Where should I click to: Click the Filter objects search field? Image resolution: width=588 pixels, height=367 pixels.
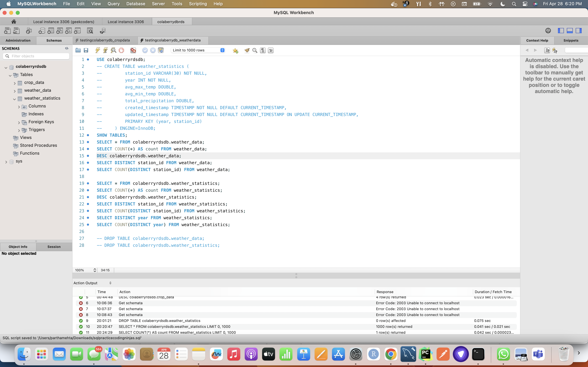pyautogui.click(x=39, y=56)
